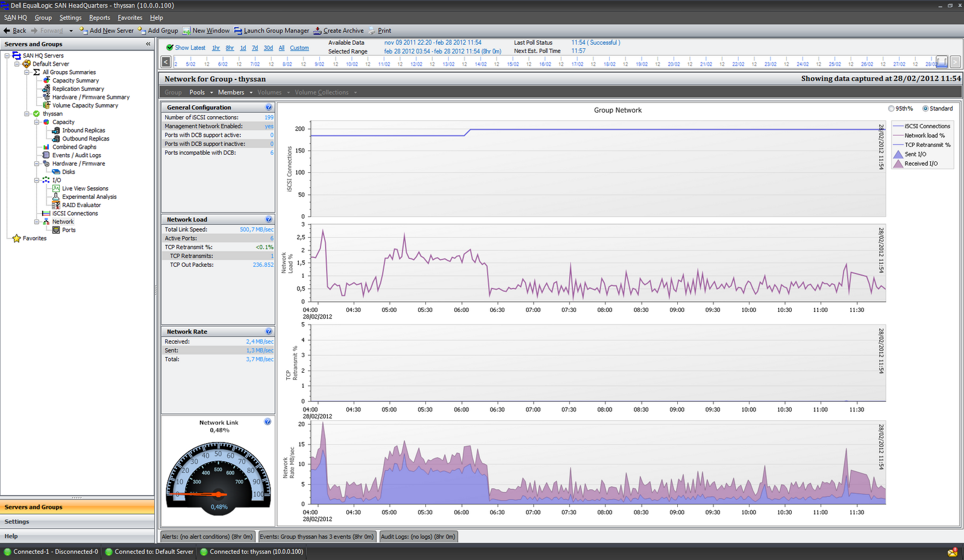Click the Live View Sessions icon
The width and height of the screenshot is (964, 560).
coord(56,188)
